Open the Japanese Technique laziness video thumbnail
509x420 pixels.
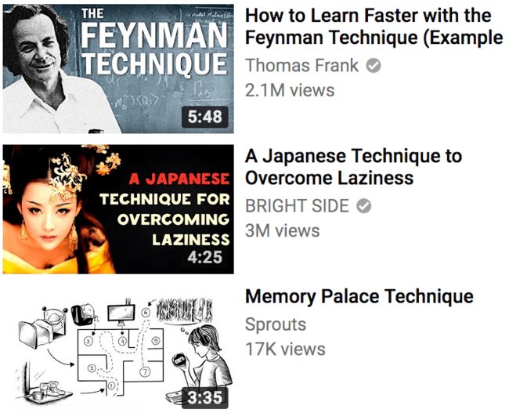click(x=118, y=209)
